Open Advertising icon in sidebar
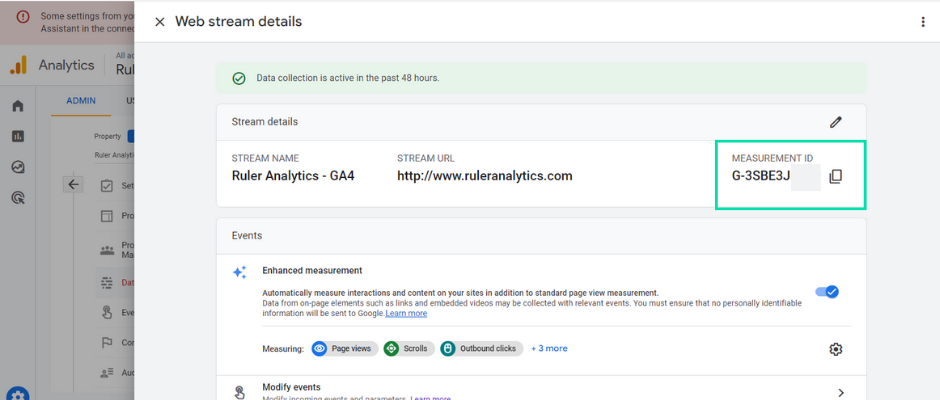The width and height of the screenshot is (940, 400). tap(18, 197)
